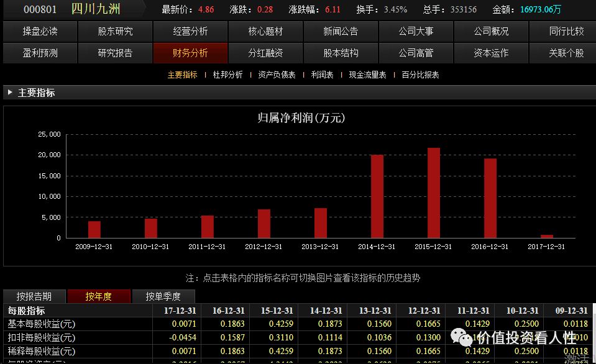
Task: Switch to 按报告期 view
Action: pos(34,296)
